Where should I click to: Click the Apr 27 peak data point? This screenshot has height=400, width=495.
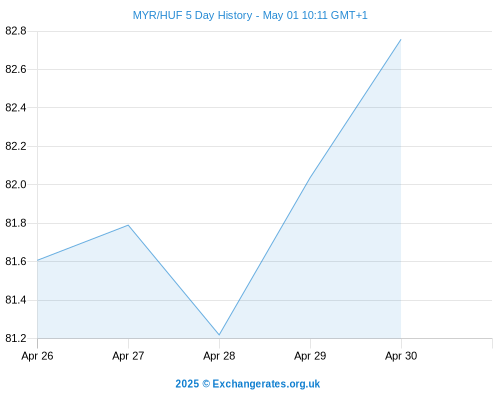tap(128, 225)
